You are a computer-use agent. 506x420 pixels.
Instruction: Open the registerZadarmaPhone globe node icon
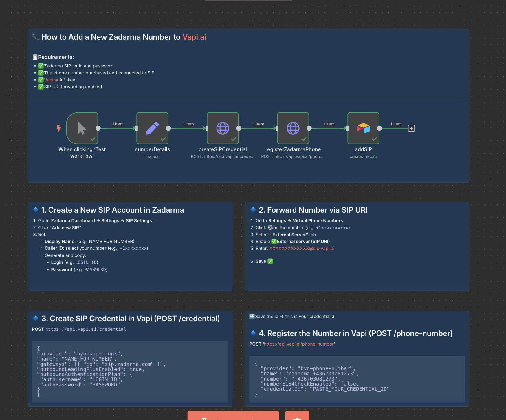pos(293,128)
